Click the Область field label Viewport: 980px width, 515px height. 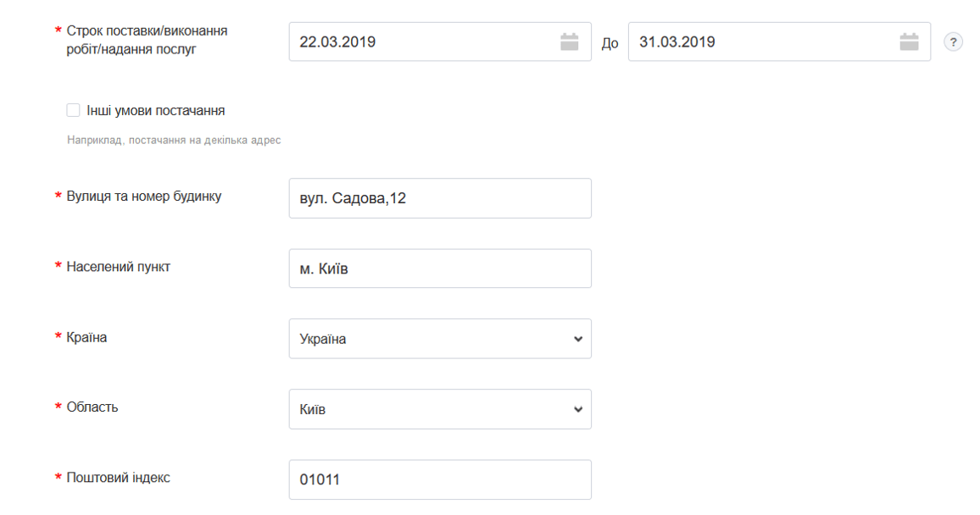(92, 407)
